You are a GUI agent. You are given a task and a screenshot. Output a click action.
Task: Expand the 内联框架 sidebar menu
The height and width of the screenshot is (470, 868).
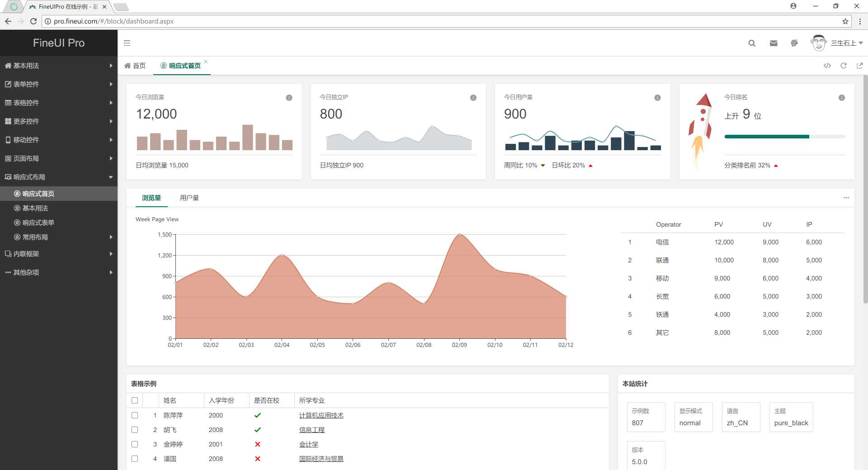[59, 254]
